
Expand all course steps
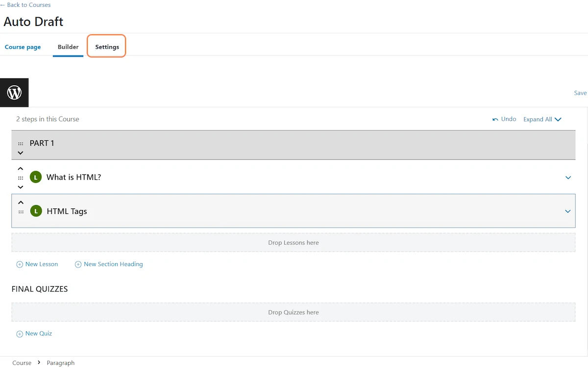click(542, 119)
